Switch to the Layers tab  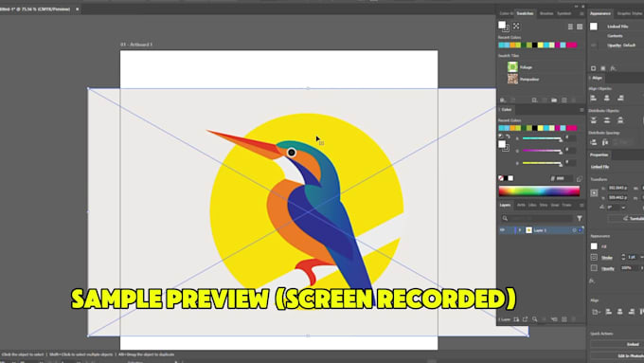tap(505, 205)
